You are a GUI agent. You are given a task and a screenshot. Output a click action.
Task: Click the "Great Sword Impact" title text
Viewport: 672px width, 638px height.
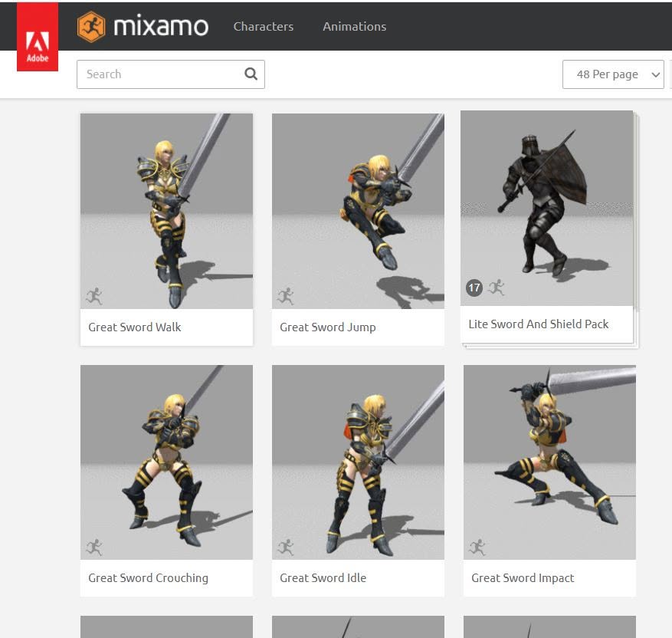click(x=523, y=578)
